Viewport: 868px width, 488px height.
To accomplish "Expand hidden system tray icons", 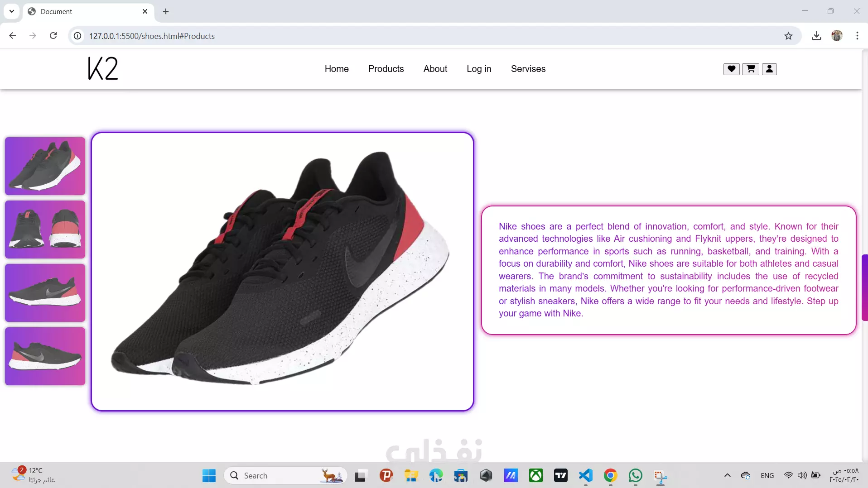I will pos(727,475).
